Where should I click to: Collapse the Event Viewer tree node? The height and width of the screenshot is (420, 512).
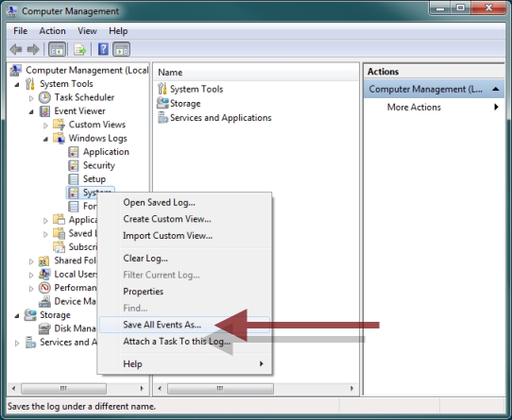pos(31,111)
